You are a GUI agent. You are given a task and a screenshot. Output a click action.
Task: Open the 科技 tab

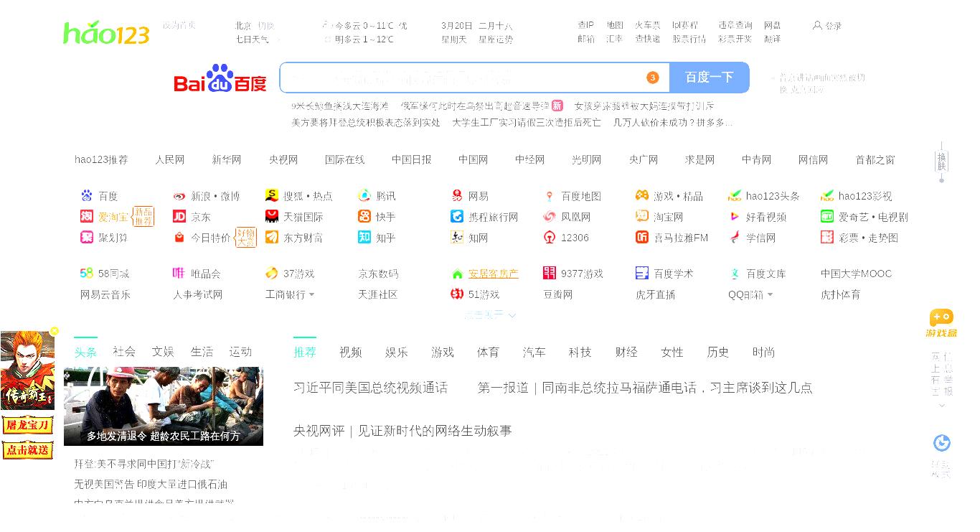coord(580,352)
